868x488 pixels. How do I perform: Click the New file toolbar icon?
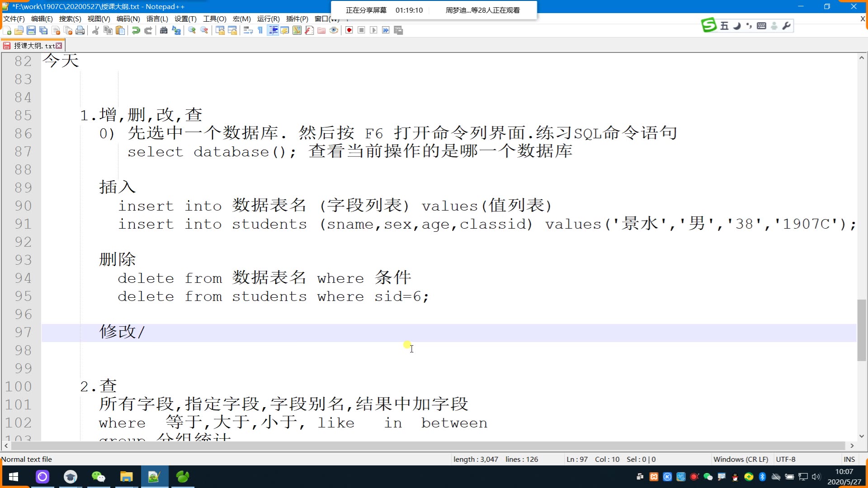[7, 30]
